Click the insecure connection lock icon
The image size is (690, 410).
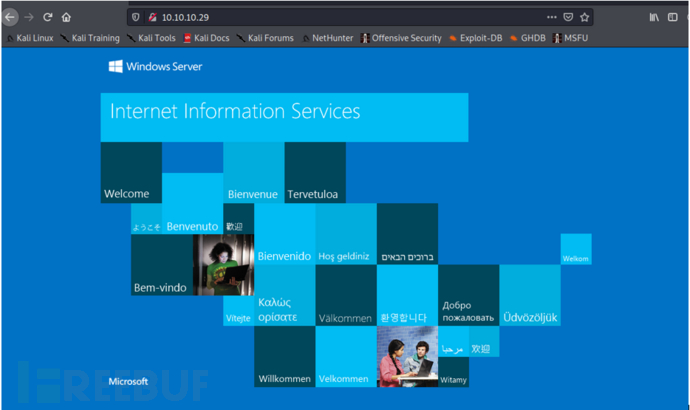[x=152, y=17]
